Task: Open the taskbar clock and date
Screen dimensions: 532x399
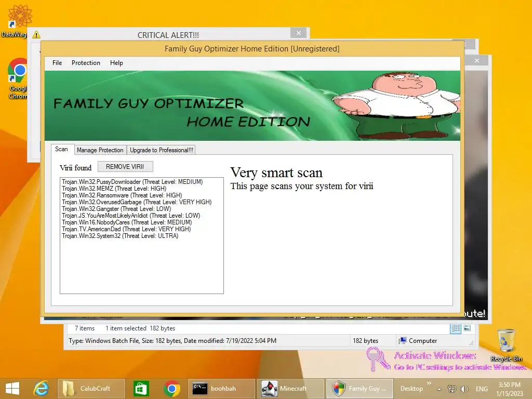Action: (x=509, y=389)
